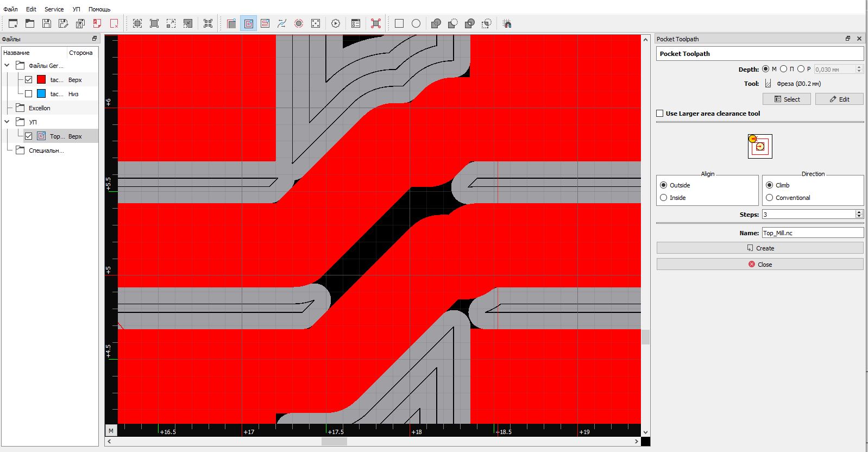Select the rectangle draw tool
Screen dimensions: 868x452
[x=399, y=23]
